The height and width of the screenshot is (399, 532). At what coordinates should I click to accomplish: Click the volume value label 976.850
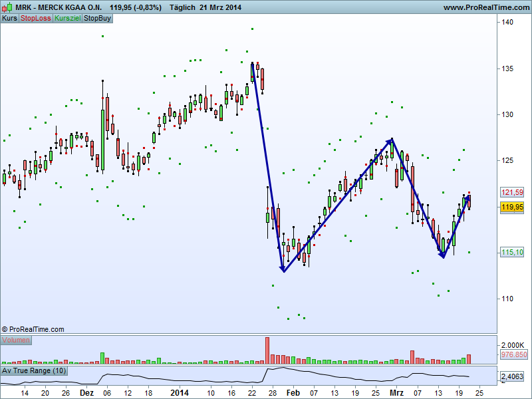tap(514, 354)
